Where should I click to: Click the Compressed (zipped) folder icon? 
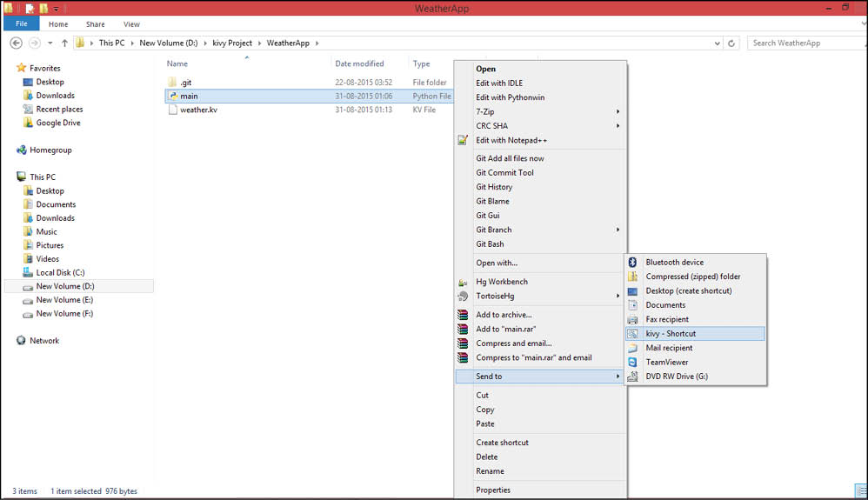click(x=633, y=277)
